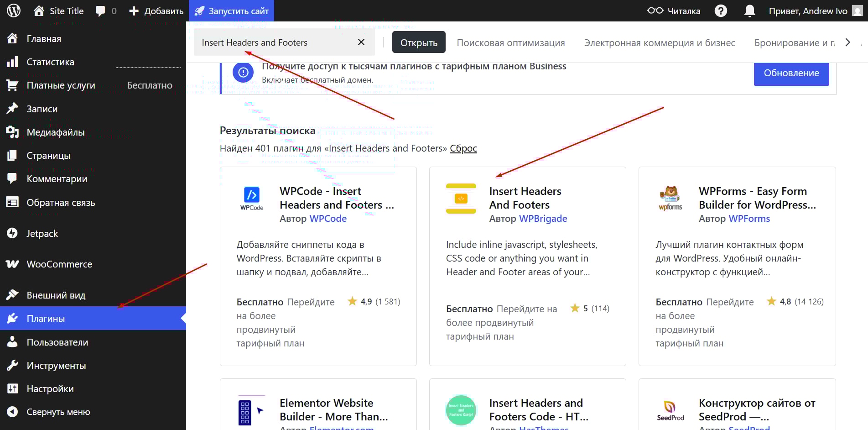Open WPCode - Insert Headers and Footers title

tap(337, 198)
